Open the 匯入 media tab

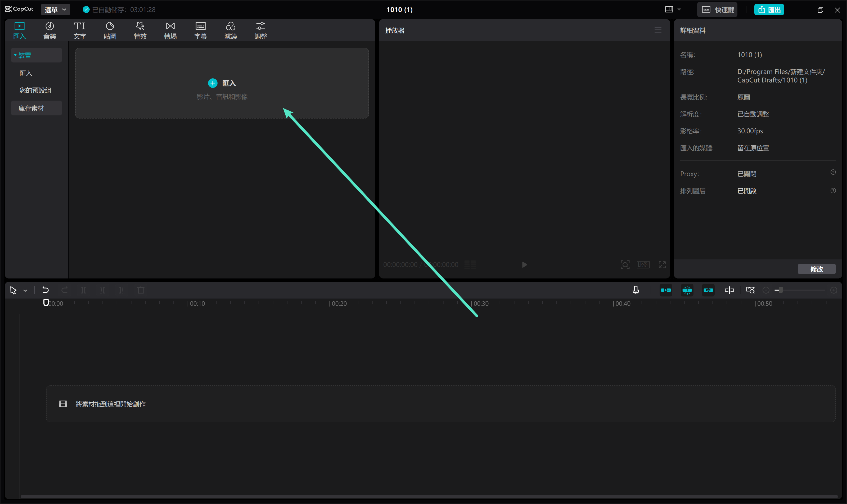click(x=19, y=30)
